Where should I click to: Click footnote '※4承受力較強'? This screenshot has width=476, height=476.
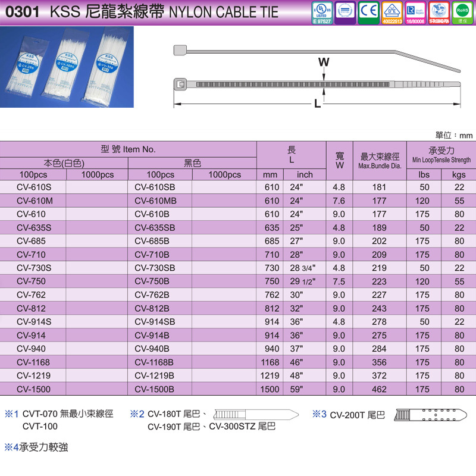pyautogui.click(x=36, y=447)
